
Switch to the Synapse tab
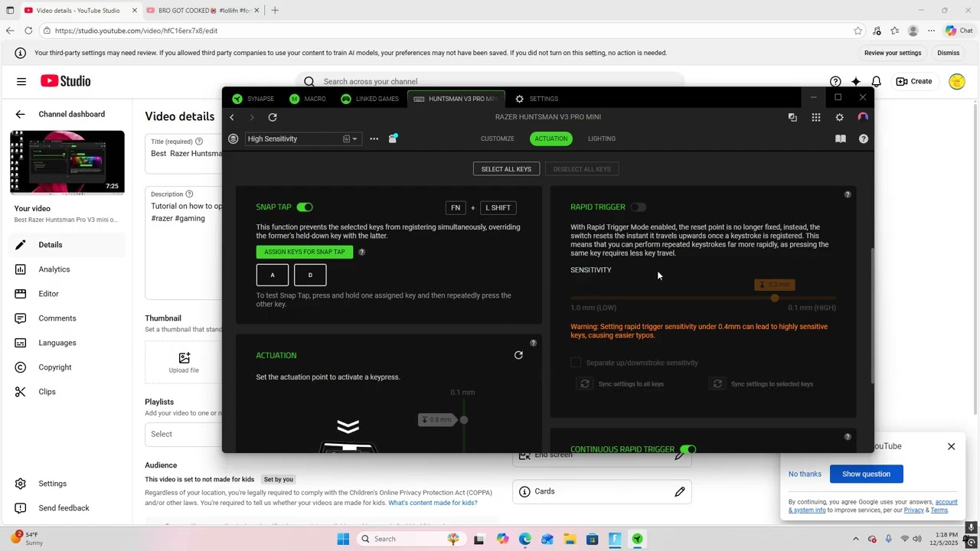tap(253, 99)
